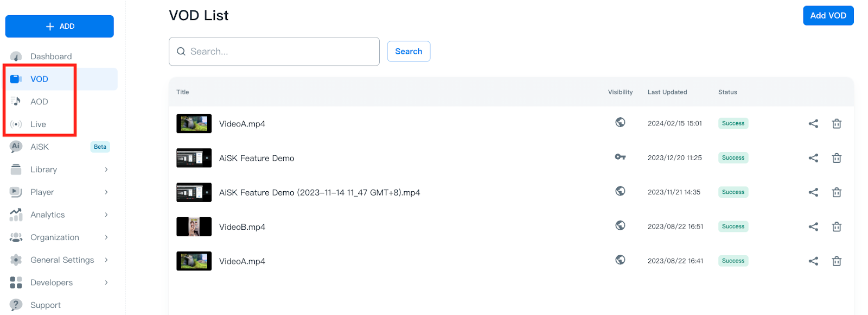Share the VideoB.mp4 video
Screen dimensions: 868x315
coord(813,227)
